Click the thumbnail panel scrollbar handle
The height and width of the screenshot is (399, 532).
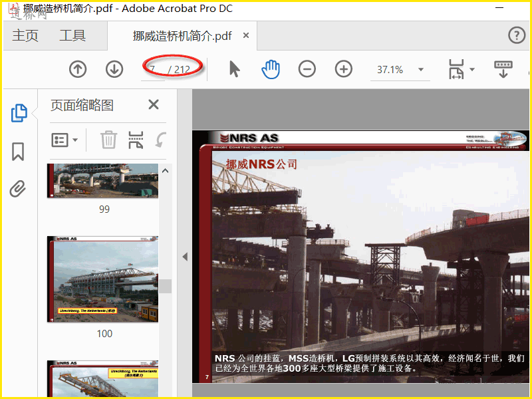(x=165, y=286)
